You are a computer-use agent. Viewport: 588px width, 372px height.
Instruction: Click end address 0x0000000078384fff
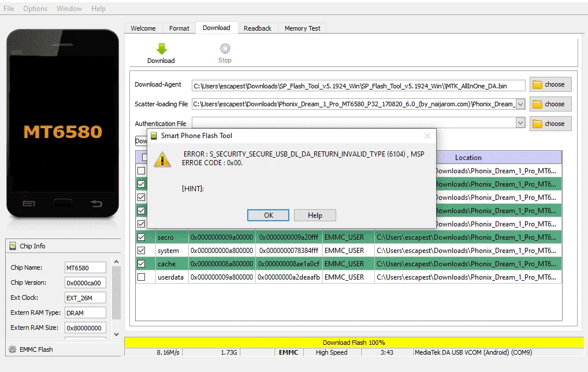click(x=289, y=251)
